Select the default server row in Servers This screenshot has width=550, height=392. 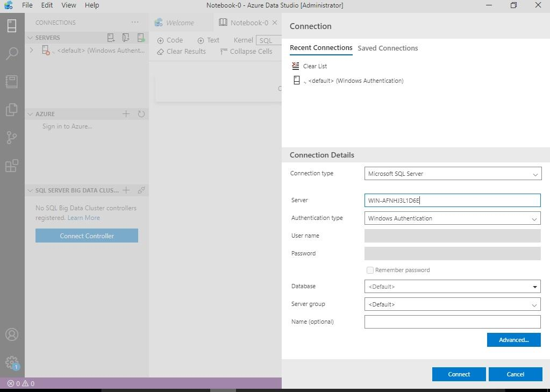coord(87,50)
